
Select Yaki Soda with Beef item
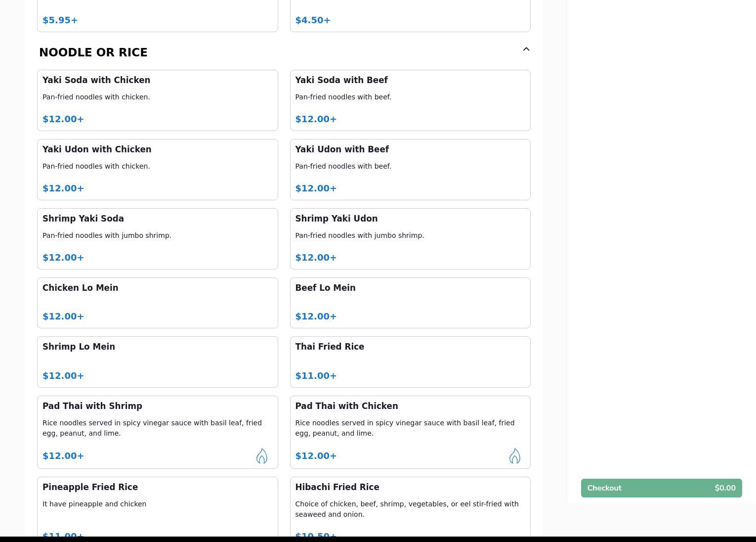(x=410, y=100)
